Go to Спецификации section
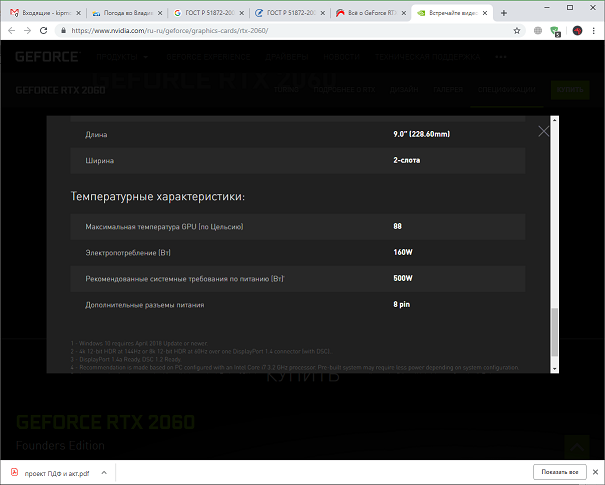Image resolution: width=605 pixels, height=485 pixels. [507, 90]
